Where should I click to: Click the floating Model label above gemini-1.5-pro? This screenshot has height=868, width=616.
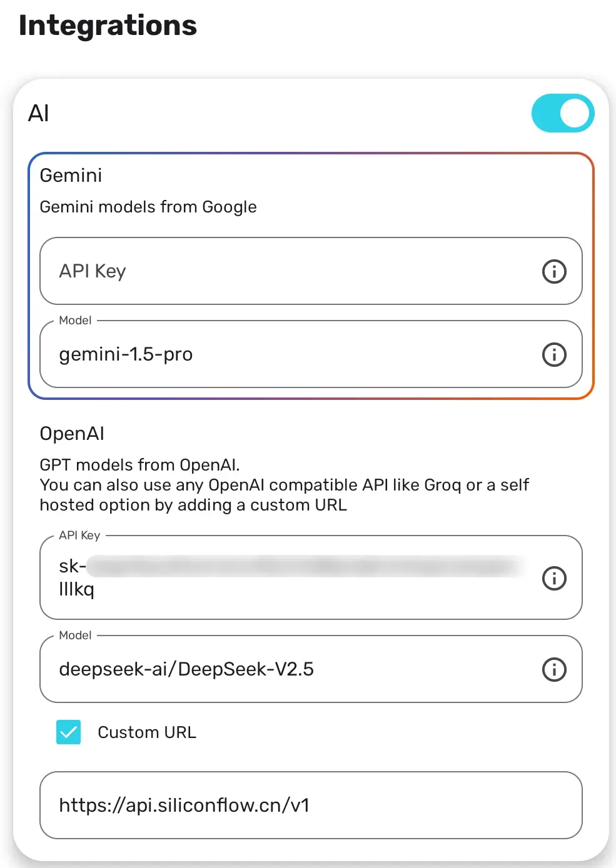click(75, 320)
